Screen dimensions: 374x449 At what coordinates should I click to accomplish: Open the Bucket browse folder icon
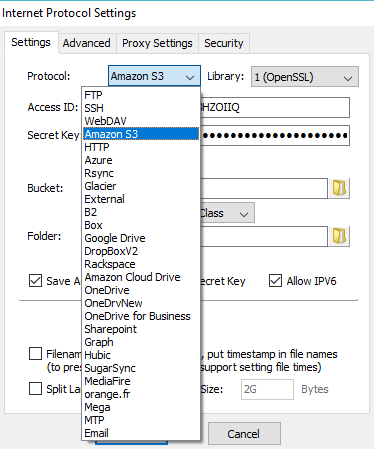pyautogui.click(x=339, y=188)
